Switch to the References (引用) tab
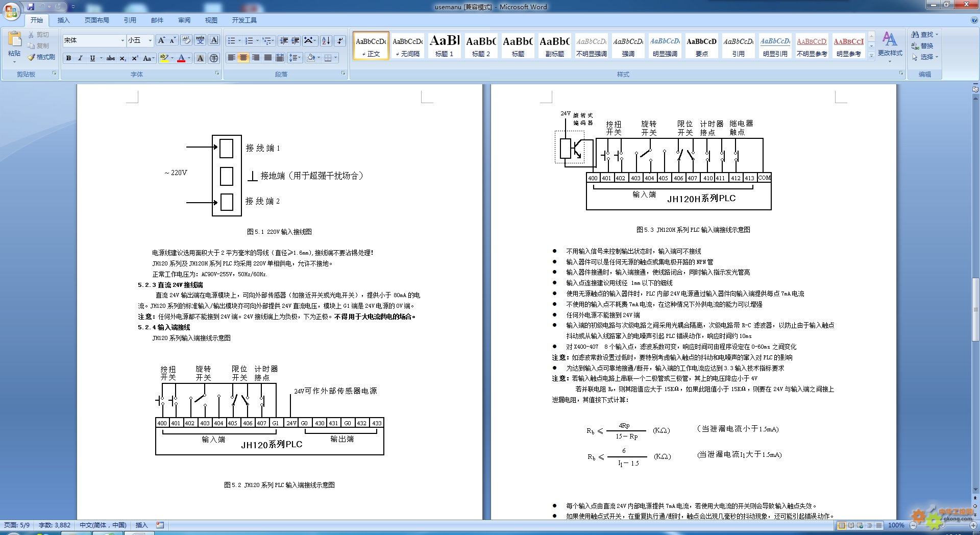The height and width of the screenshot is (535, 980). [130, 20]
